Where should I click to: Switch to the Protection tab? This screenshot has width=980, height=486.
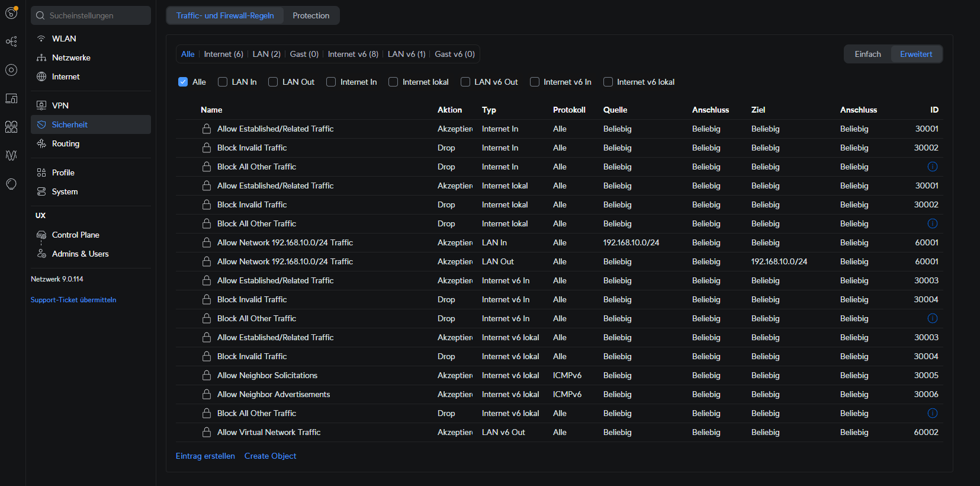click(311, 15)
